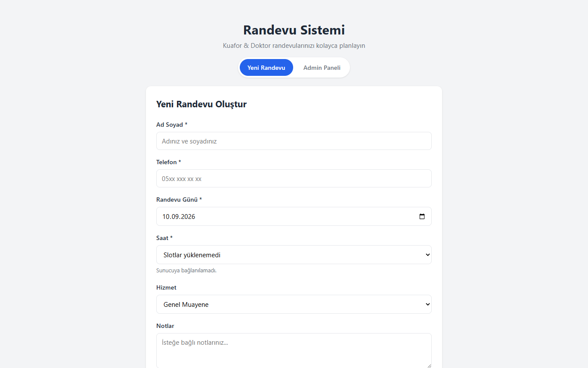The image size is (588, 368).
Task: Click the Hizmet label
Action: tap(166, 287)
